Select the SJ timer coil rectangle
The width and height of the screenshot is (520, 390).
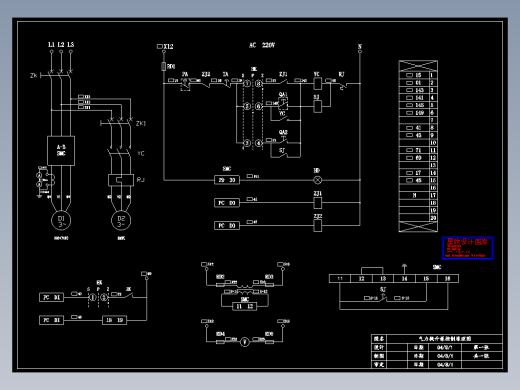point(318,107)
